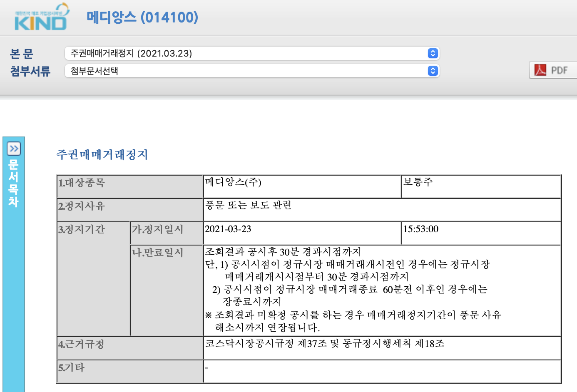
Task: Click the 첨부서류 label
Action: (30, 71)
